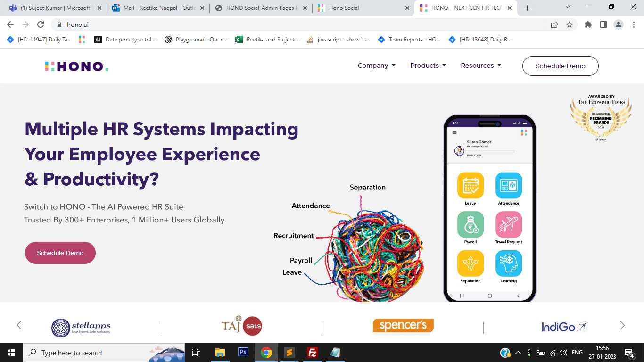
Task: Show hidden system tray icons
Action: [518, 353]
